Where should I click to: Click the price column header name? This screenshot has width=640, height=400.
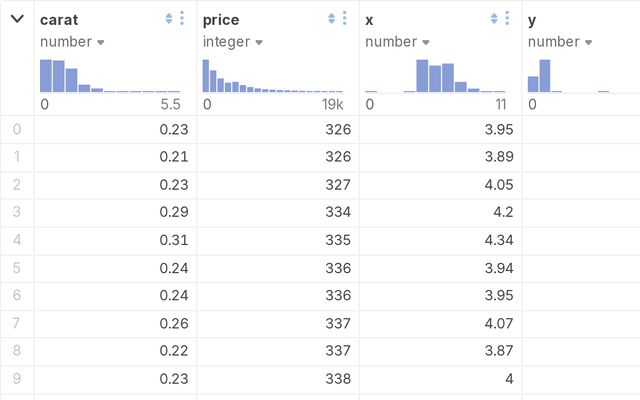(x=220, y=19)
